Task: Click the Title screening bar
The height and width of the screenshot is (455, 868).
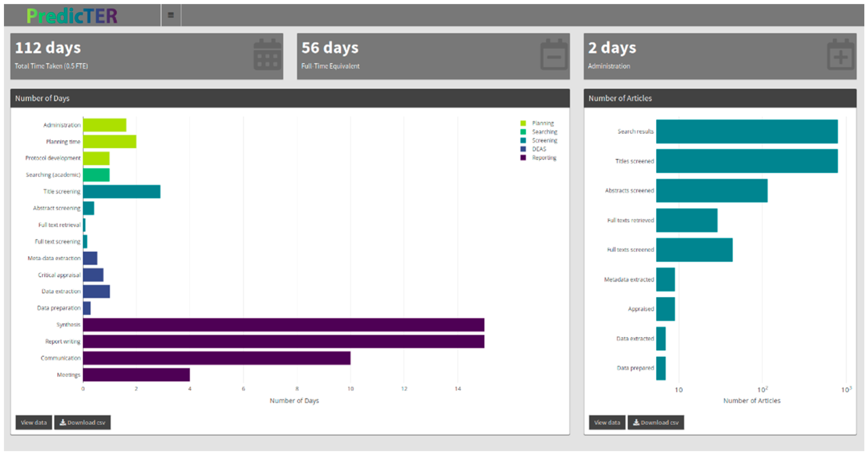Action: (121, 191)
